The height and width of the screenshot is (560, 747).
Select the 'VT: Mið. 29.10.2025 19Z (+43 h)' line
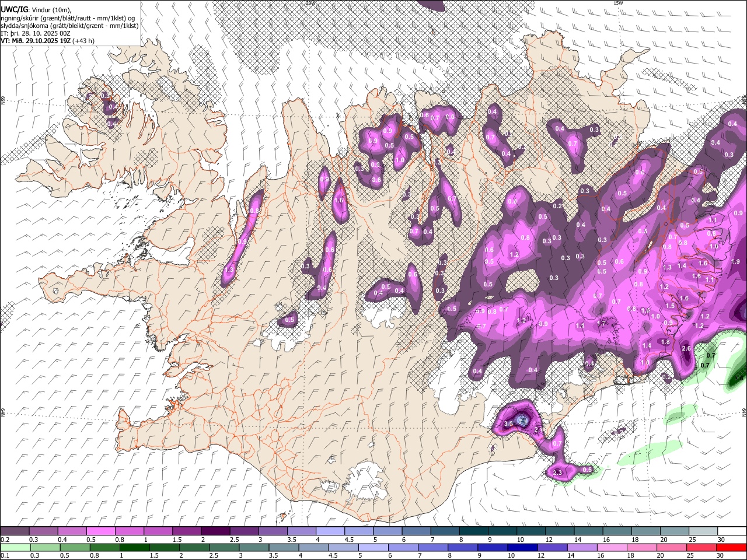point(48,41)
